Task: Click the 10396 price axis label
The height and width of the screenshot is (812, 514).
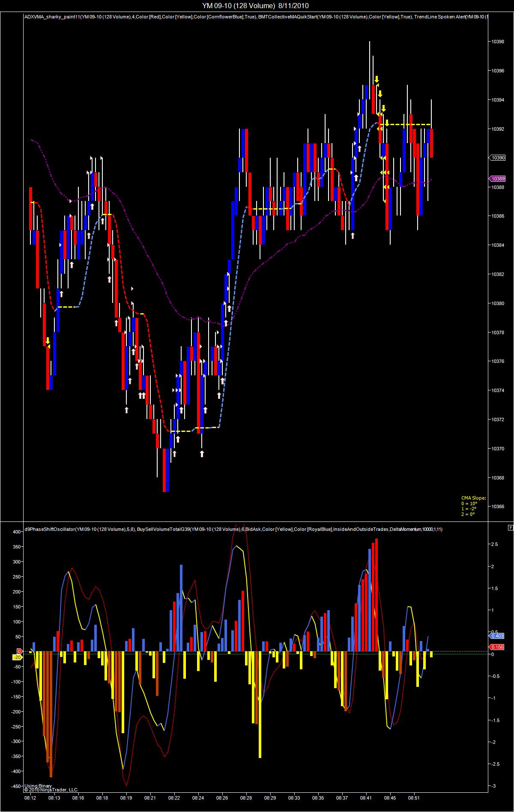Action: point(498,71)
